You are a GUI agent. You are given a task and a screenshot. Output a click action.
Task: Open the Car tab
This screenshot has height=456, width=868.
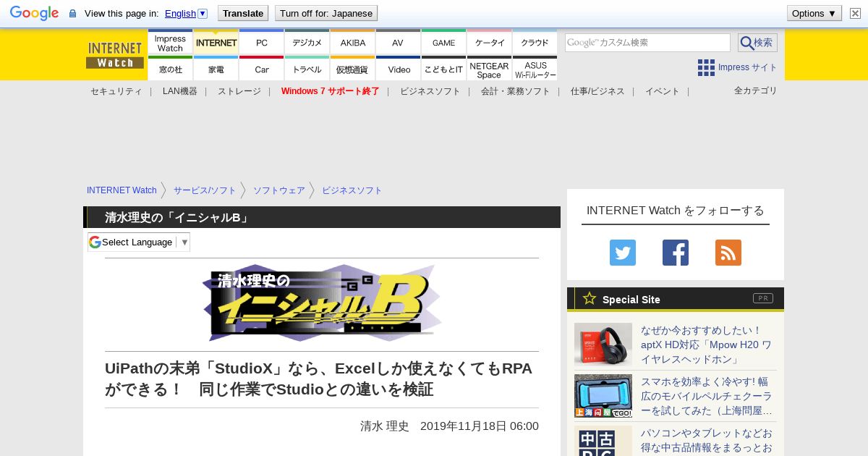[x=262, y=68]
